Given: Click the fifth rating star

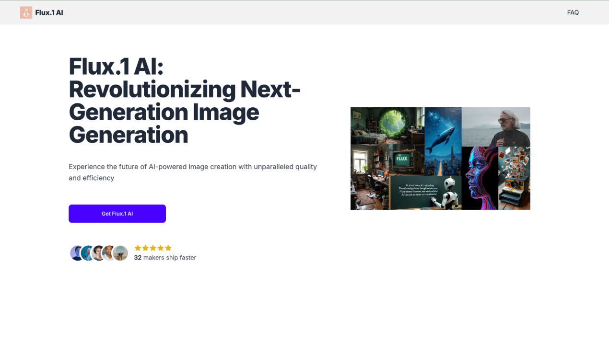Looking at the screenshot, I should 168,248.
